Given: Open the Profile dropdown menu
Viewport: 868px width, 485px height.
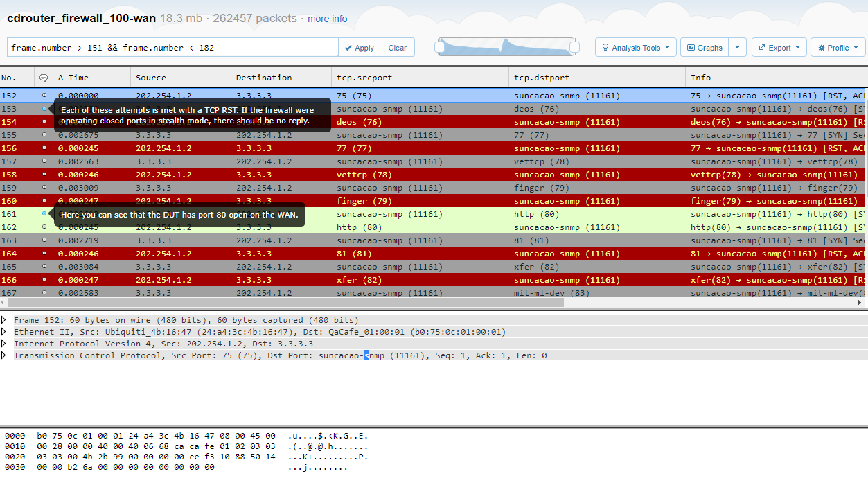Looking at the screenshot, I should pyautogui.click(x=838, y=48).
